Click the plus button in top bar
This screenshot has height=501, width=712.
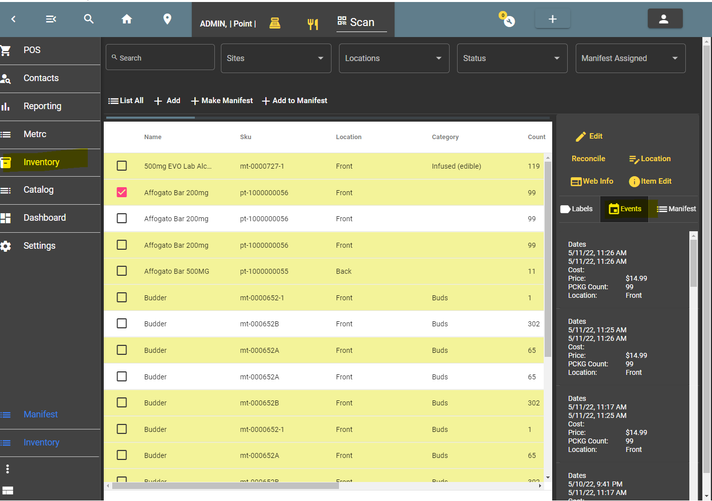(x=552, y=19)
